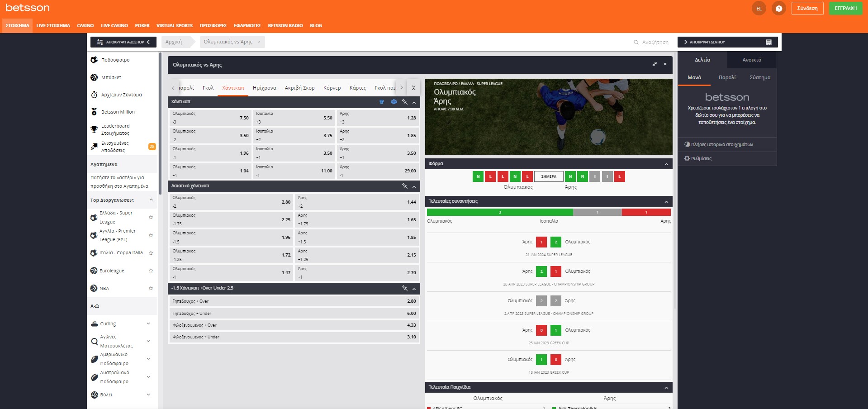Screen dimensions: 868x409
Task: Open the LIVE CASINO menu item
Action: (x=115, y=26)
